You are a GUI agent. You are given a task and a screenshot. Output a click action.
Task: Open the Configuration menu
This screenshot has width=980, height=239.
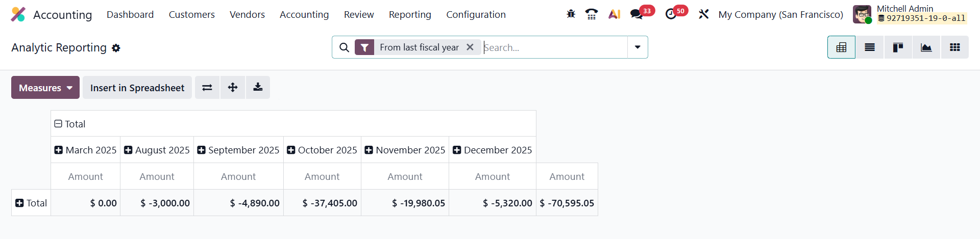pos(476,15)
